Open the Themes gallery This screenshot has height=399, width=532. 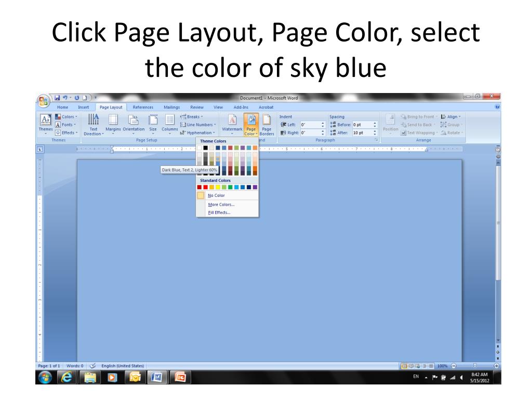pyautogui.click(x=46, y=124)
